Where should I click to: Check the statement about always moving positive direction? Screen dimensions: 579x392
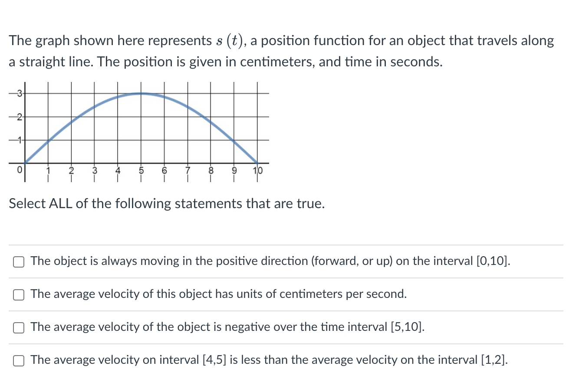18,261
